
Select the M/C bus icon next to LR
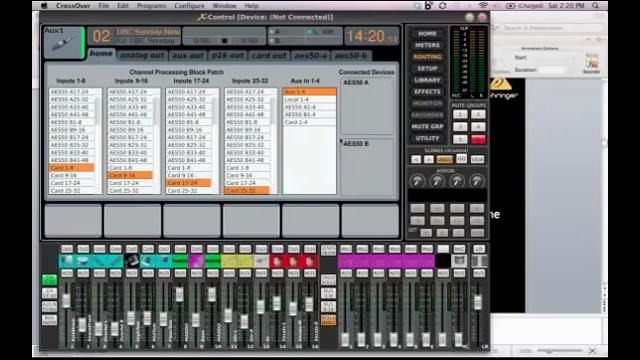(x=459, y=261)
